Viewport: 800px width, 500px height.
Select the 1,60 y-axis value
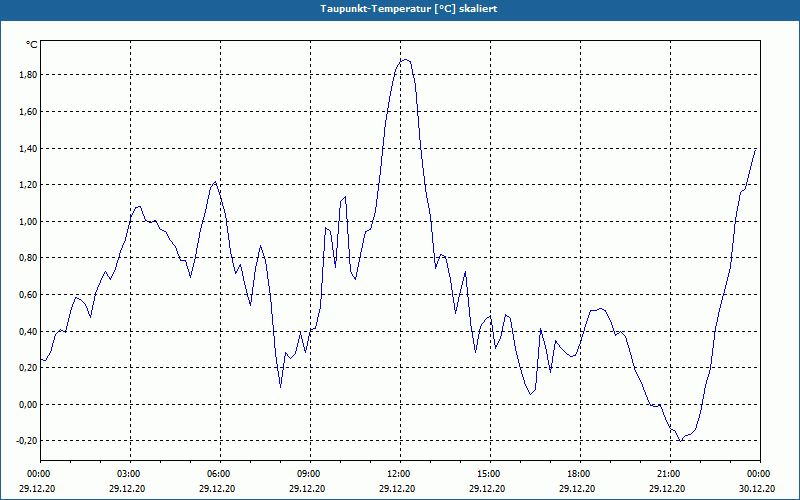tap(29, 112)
